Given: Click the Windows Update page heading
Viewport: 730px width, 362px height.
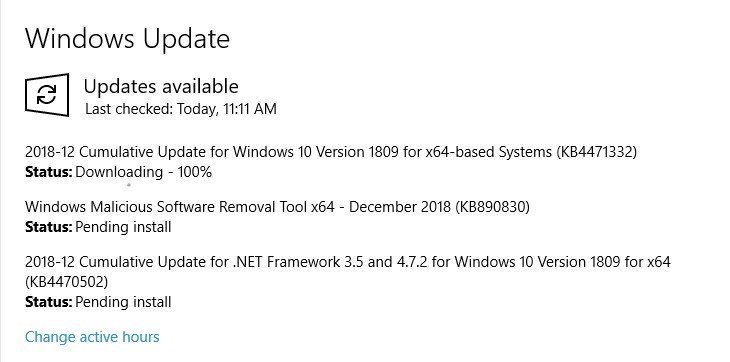Looking at the screenshot, I should [x=127, y=38].
